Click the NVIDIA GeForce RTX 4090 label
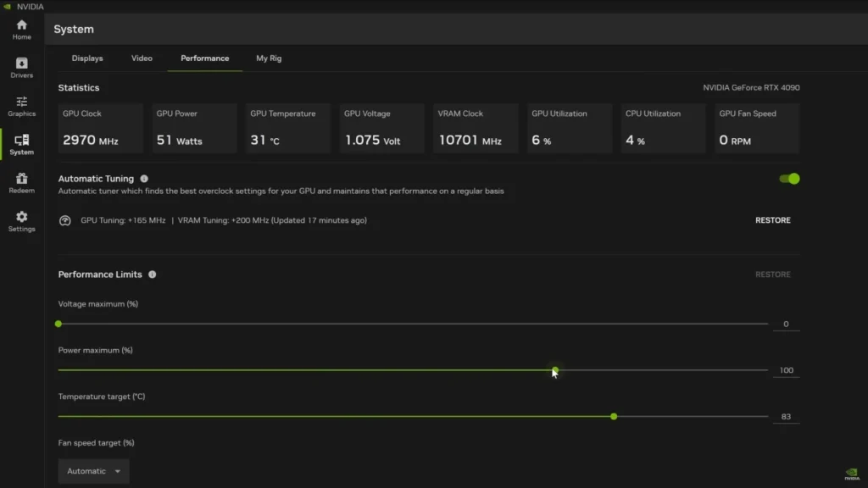The image size is (868, 488). tap(751, 87)
